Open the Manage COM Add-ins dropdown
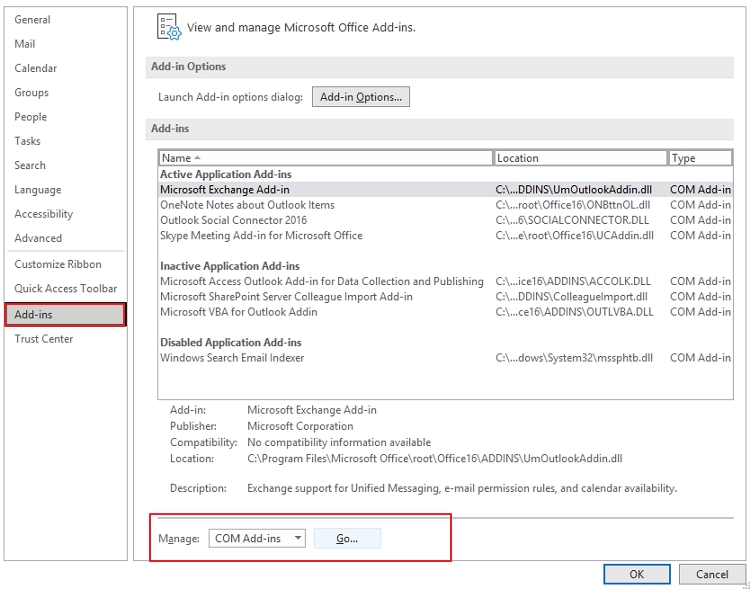 [x=259, y=538]
